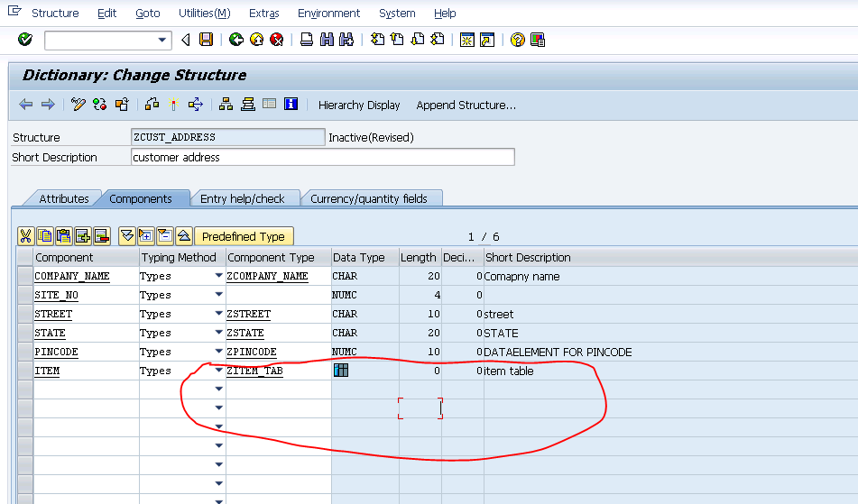Toggle Display/Change with the pencil icon
Viewport: 858px width, 504px height.
pos(78,105)
